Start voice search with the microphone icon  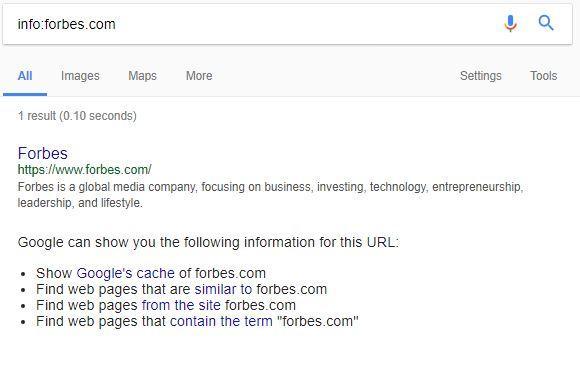coord(510,23)
